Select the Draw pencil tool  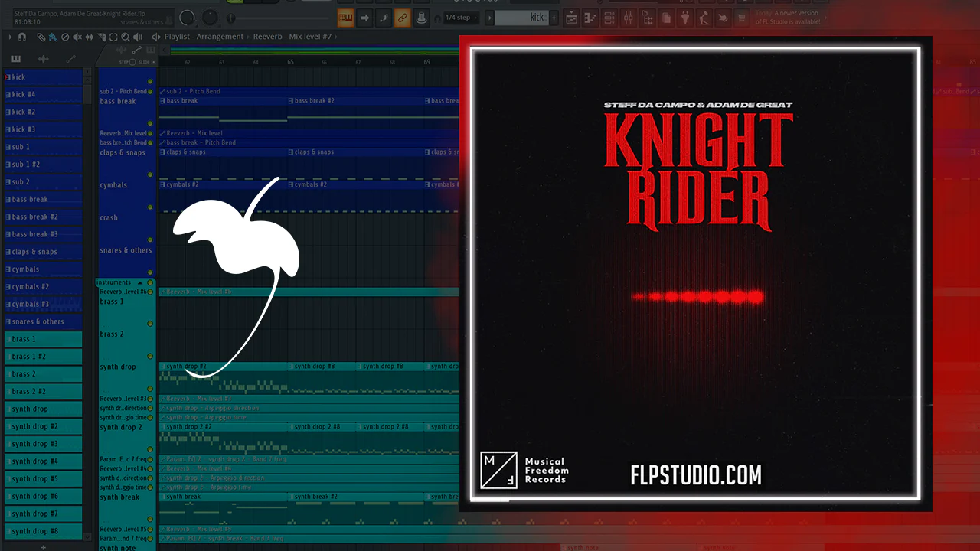pyautogui.click(x=41, y=37)
